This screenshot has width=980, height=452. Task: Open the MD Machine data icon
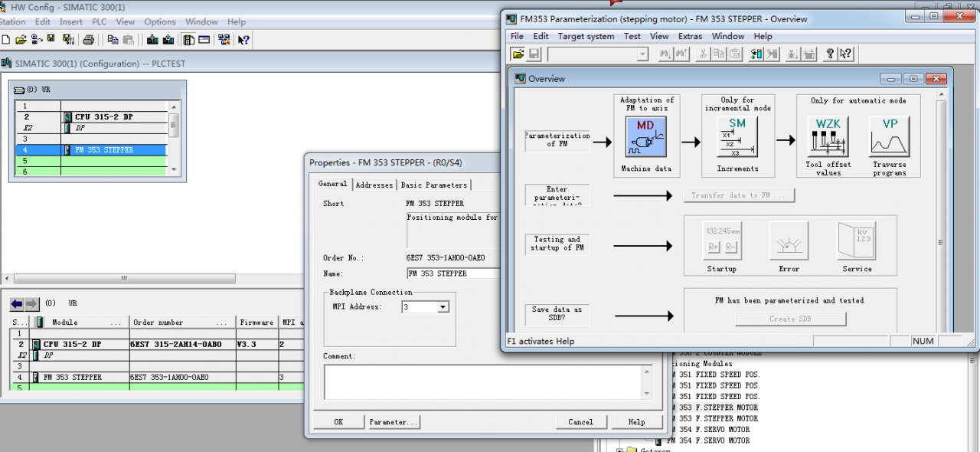(646, 138)
